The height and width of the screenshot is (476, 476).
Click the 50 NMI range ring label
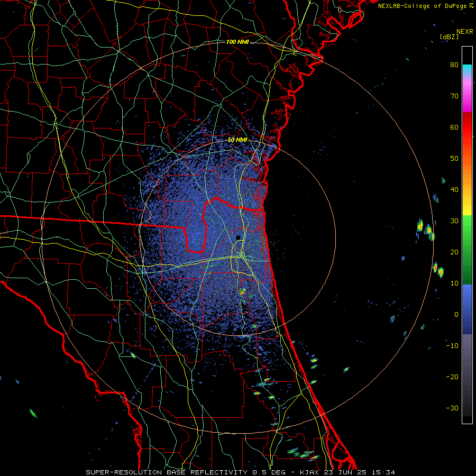[237, 140]
